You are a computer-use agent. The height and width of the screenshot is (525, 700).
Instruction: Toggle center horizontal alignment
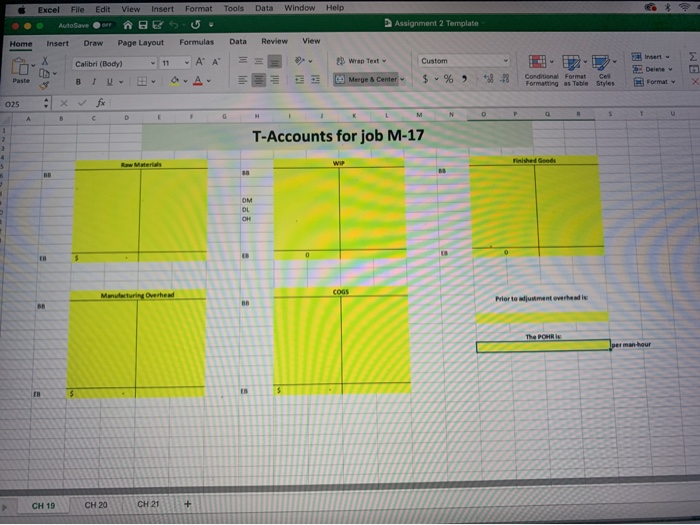tap(258, 80)
